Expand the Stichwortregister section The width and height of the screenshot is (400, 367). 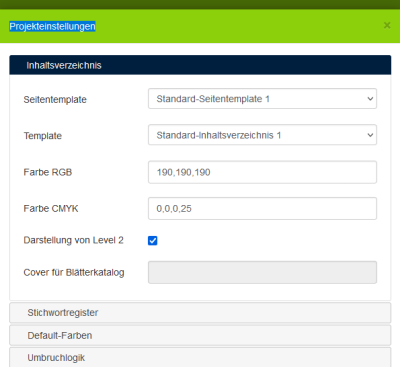pyautogui.click(x=200, y=313)
